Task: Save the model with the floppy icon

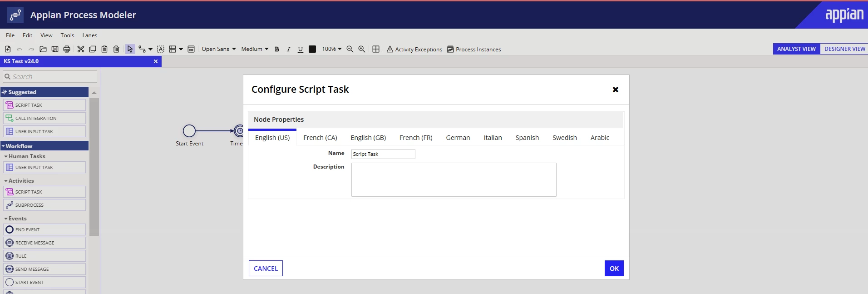Action: (x=55, y=49)
